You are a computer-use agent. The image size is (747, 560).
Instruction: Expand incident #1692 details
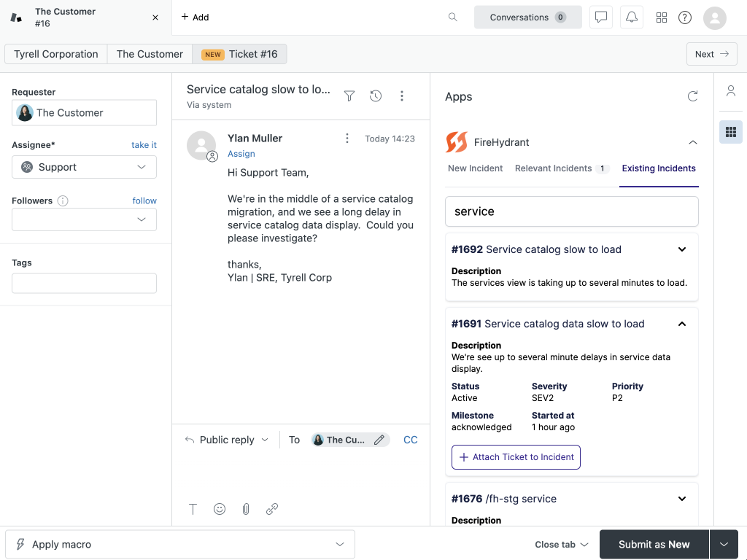coord(681,249)
